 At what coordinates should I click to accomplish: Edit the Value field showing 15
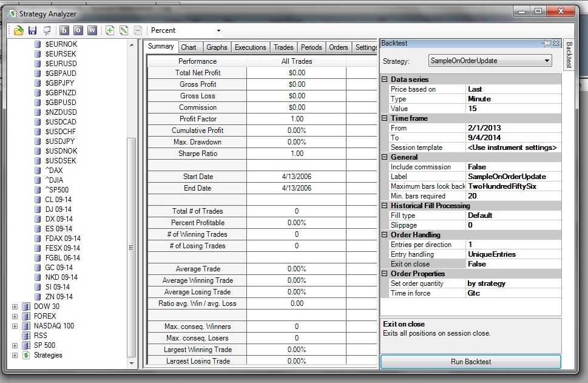pyautogui.click(x=513, y=109)
